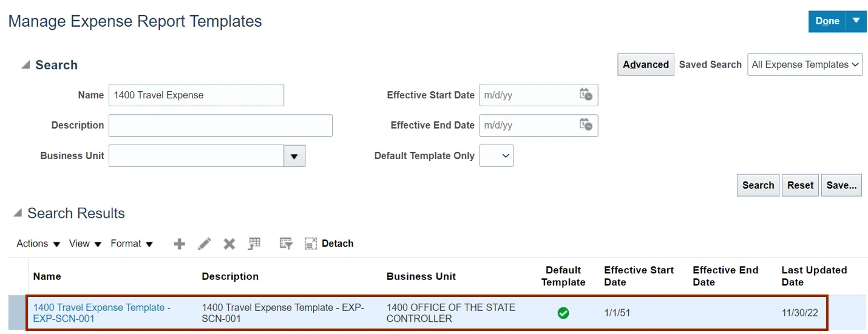
Task: Click into the Description input field
Action: pos(220,126)
